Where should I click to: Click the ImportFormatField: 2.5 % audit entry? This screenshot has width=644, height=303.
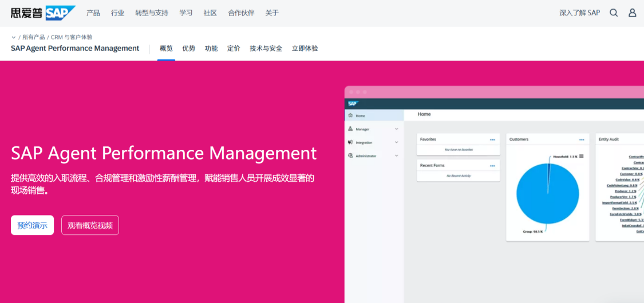click(619, 202)
